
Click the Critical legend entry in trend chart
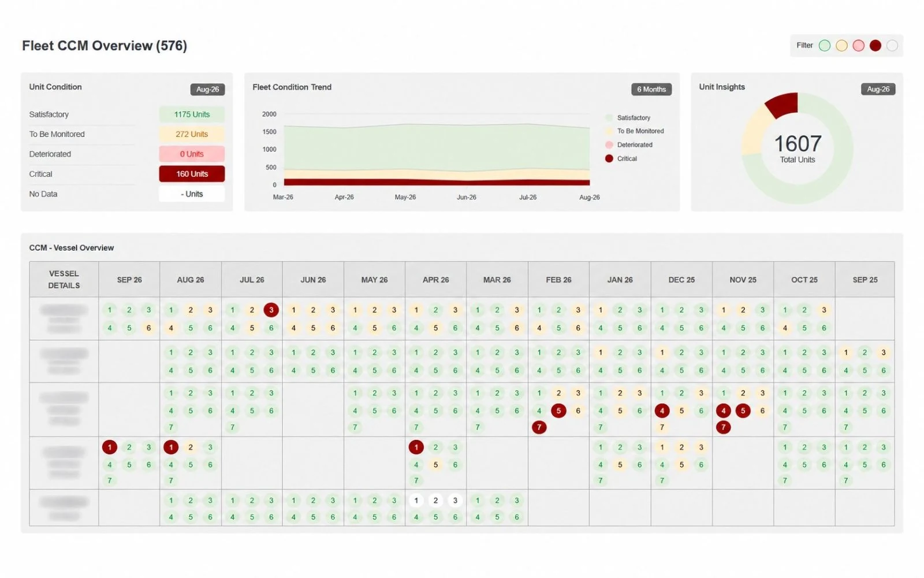621,158
